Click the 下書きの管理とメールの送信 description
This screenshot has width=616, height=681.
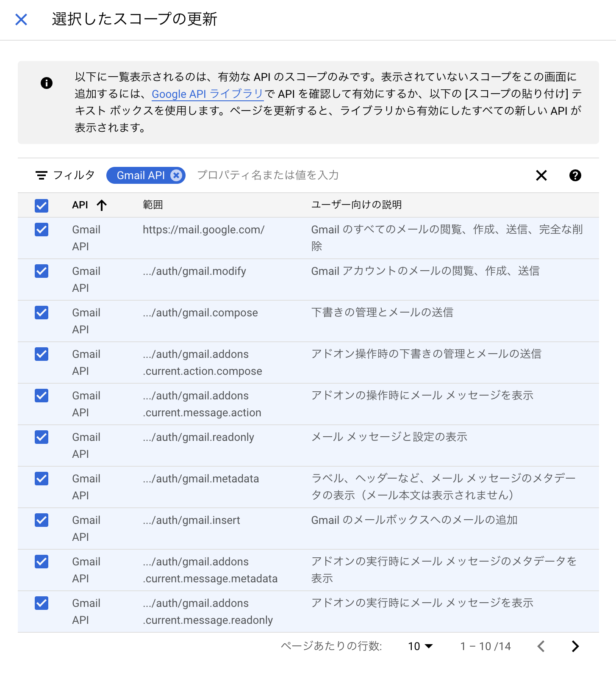[383, 313]
